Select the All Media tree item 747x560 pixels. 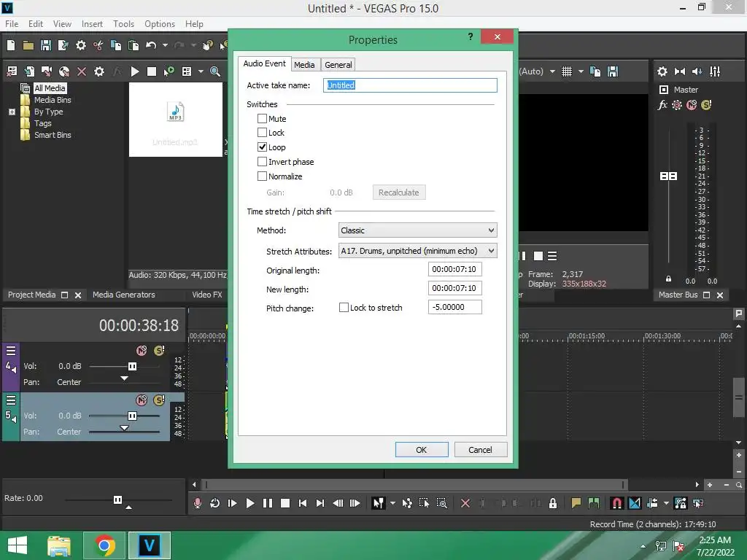tap(50, 88)
